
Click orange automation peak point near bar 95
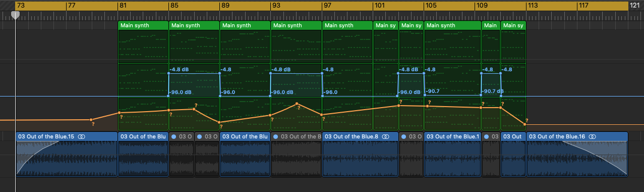click(298, 105)
